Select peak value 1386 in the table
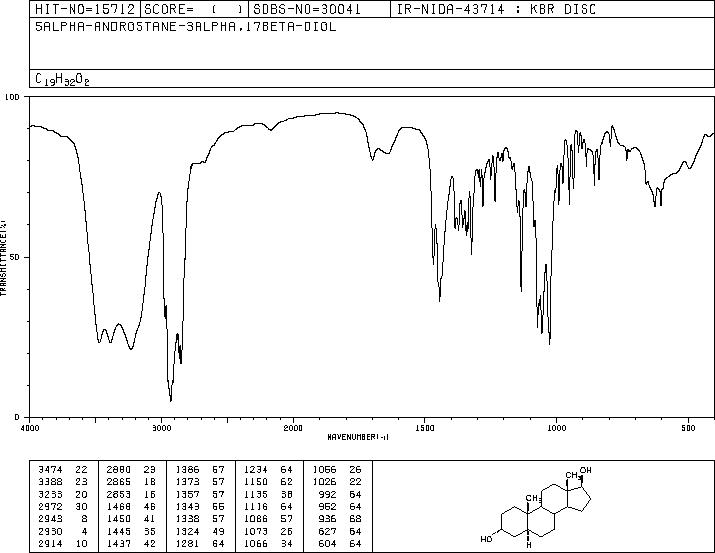Viewport: 715px width, 553px height. tap(187, 469)
